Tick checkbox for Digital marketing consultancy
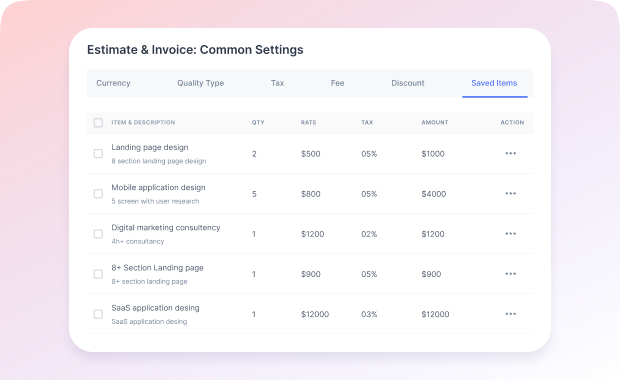Viewport: 620px width, 380px height. (x=98, y=234)
